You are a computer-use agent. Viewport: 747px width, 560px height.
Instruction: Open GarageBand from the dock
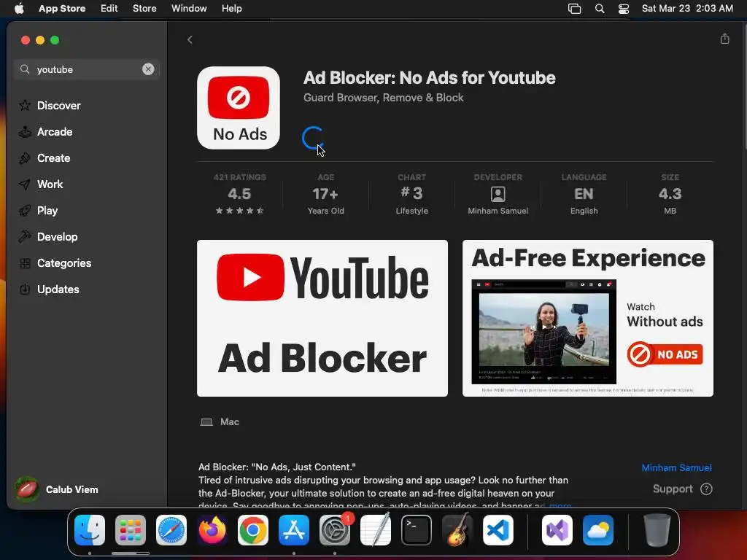pyautogui.click(x=457, y=530)
